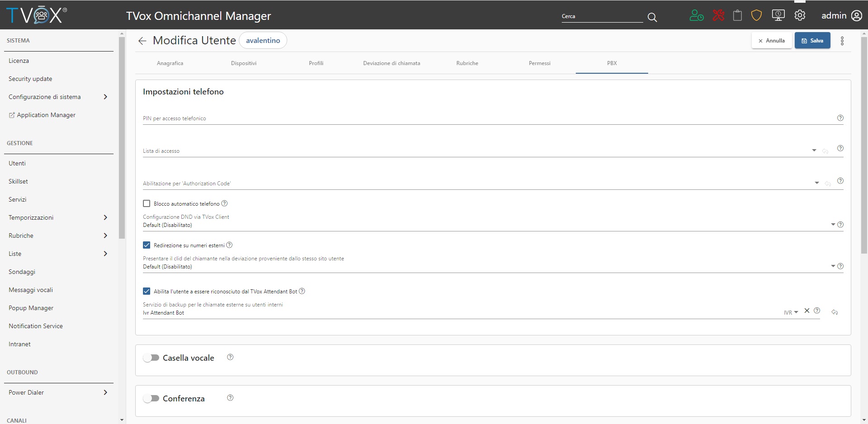The width and height of the screenshot is (868, 424).
Task: Uncheck Redirezione su numeri esterni
Action: tap(147, 245)
